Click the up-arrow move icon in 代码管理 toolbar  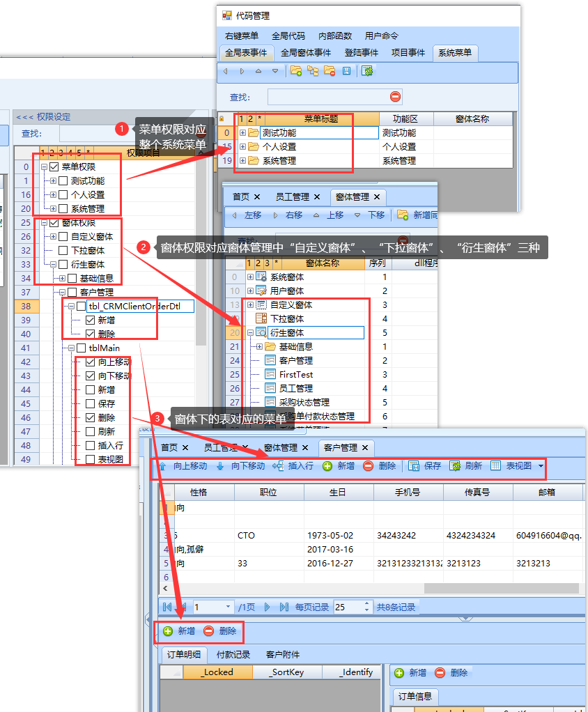258,71
